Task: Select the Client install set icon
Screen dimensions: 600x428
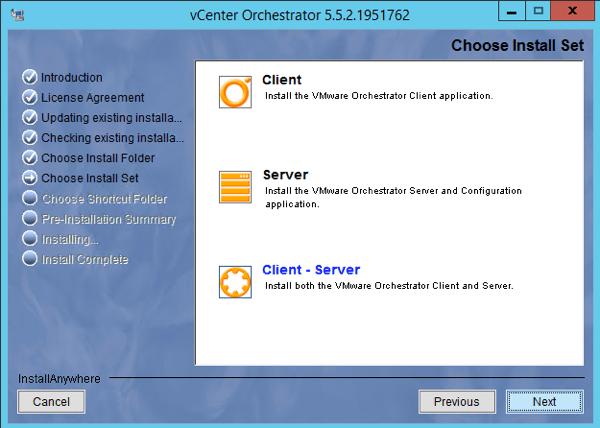Action: pos(235,91)
